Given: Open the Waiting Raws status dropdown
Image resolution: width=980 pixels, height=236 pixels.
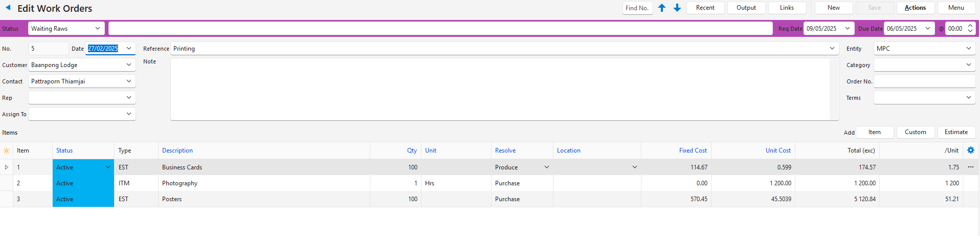Looking at the screenshot, I should point(98,29).
